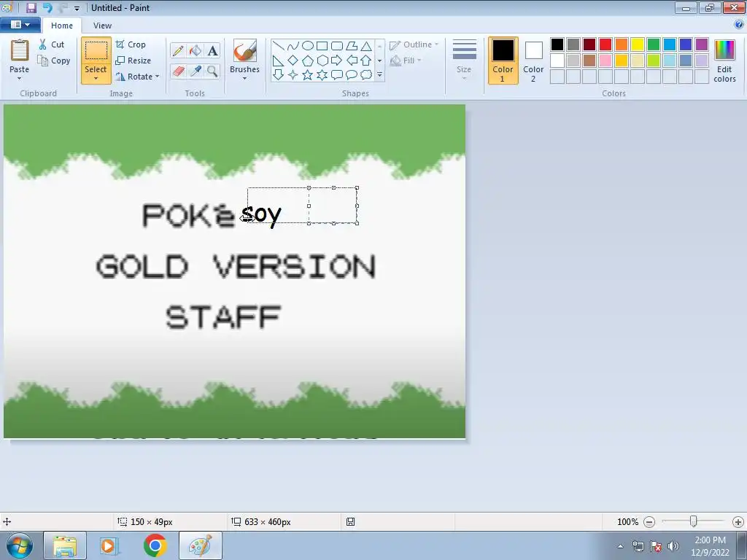Expand the Rotate dropdown menu
This screenshot has height=560, width=747.
(x=158, y=77)
